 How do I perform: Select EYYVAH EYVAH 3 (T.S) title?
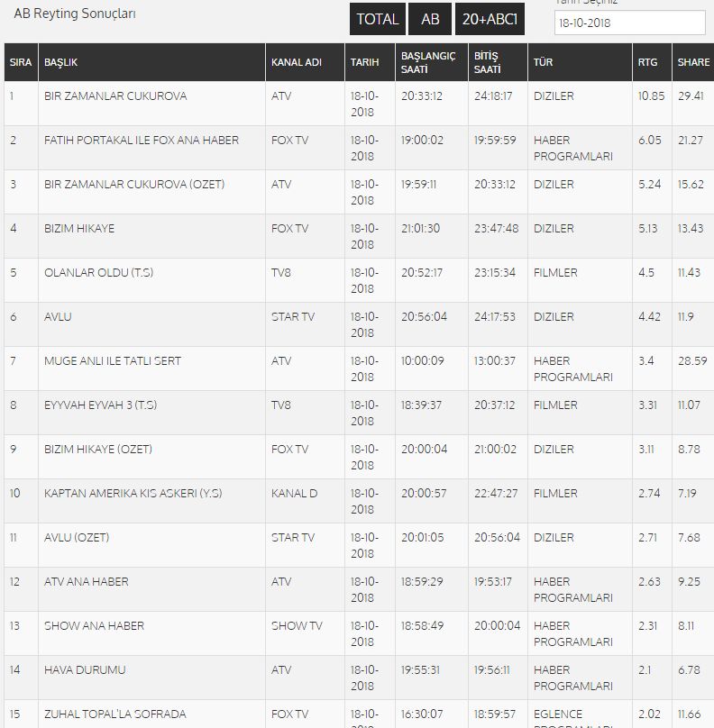(x=100, y=405)
